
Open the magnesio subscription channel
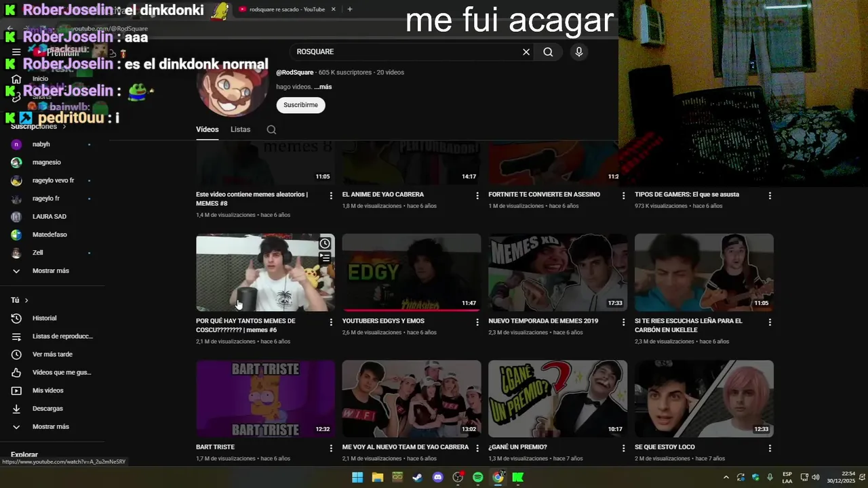pos(52,163)
